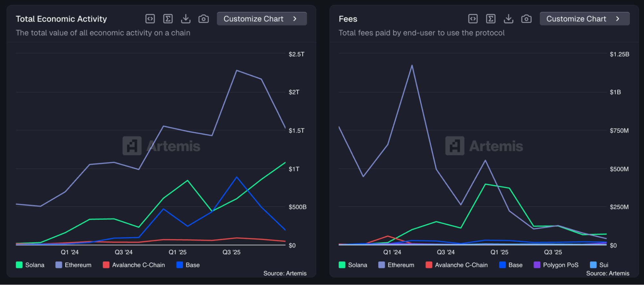Click embed code icon on Total Economic Activity chart
The image size is (644, 285).
(150, 19)
